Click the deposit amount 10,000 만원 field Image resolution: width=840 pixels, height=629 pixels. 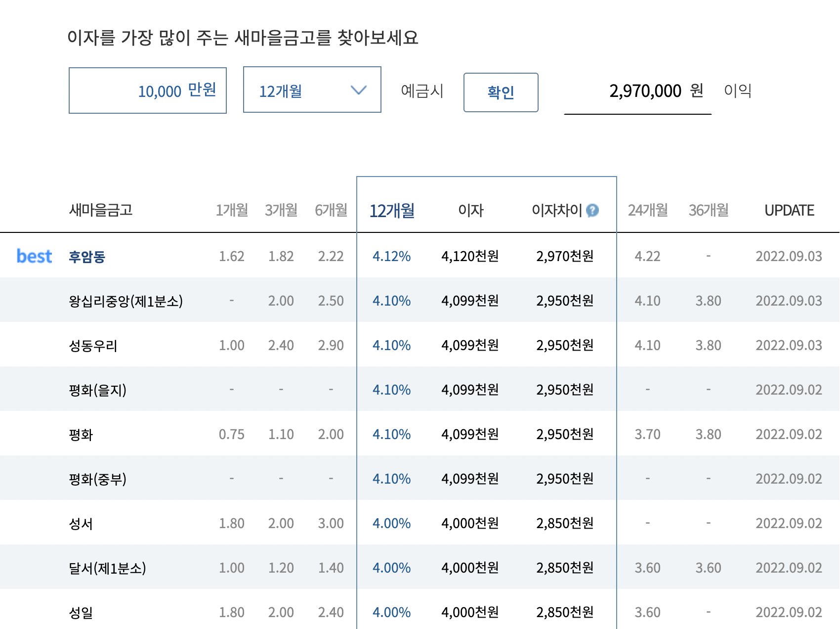pyautogui.click(x=148, y=90)
